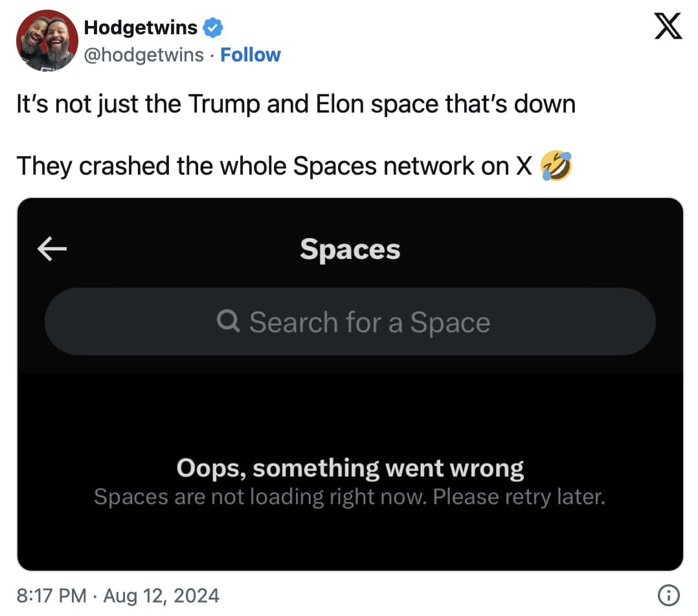Click the blue verified badge
This screenshot has width=698, height=616.
tap(214, 27)
